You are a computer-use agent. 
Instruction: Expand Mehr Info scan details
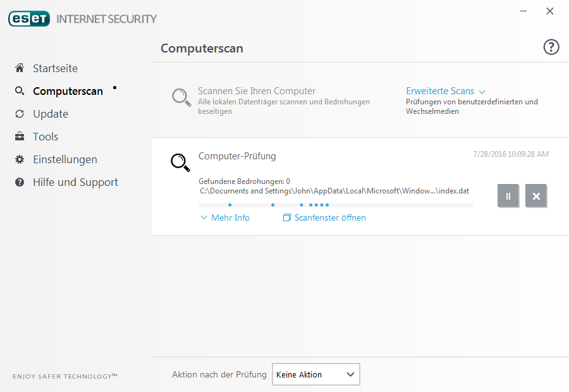coord(225,217)
